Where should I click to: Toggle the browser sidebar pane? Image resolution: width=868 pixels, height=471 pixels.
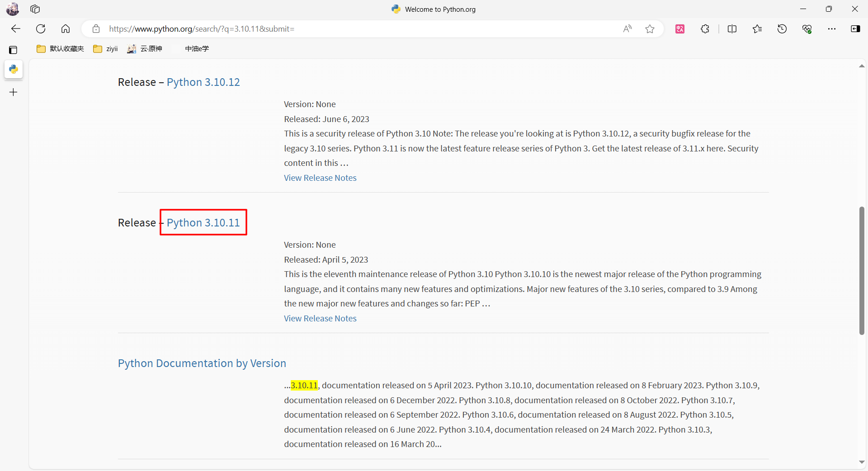coord(855,29)
